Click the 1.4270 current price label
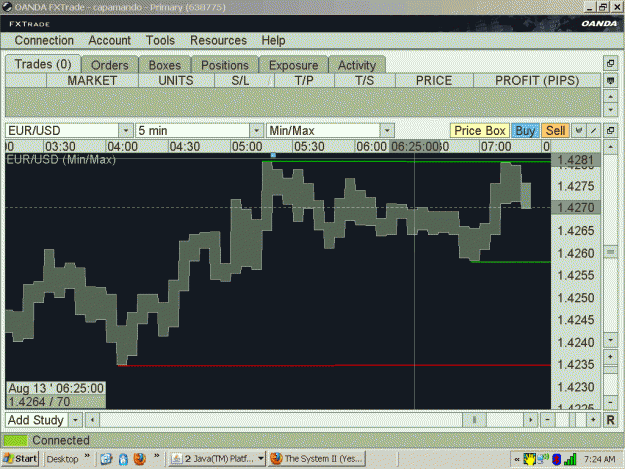This screenshot has width=625, height=469. pos(576,208)
